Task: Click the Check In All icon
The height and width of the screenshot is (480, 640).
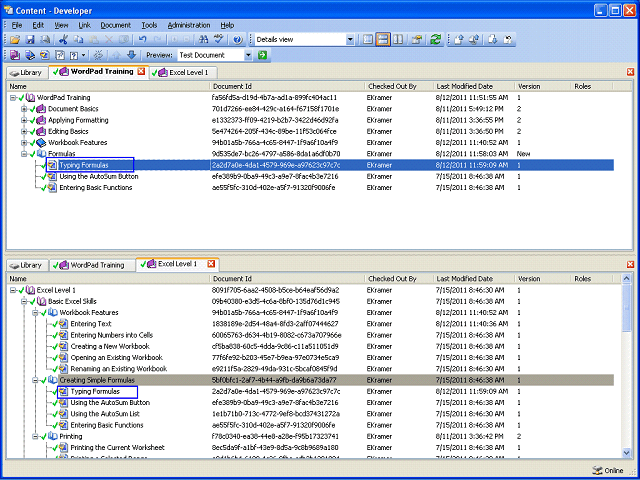Action: [x=474, y=40]
